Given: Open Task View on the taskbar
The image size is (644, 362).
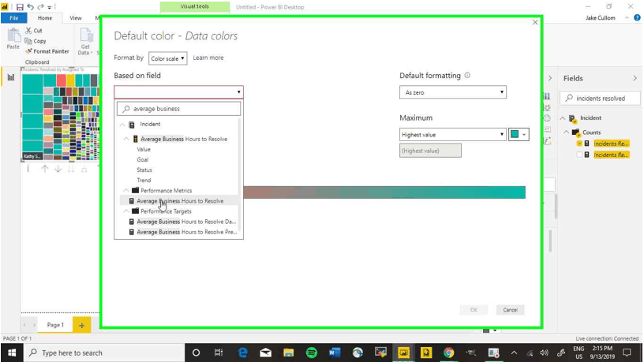Looking at the screenshot, I should (x=219, y=353).
